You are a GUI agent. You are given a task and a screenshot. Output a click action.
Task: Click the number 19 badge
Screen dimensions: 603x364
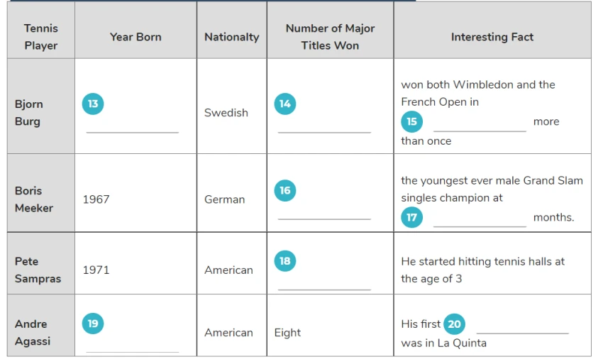click(x=93, y=324)
